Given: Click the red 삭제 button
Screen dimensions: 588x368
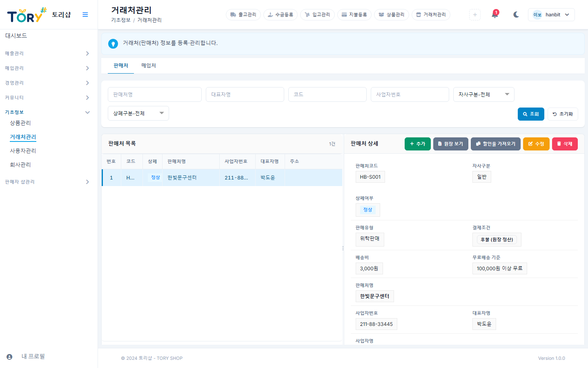Looking at the screenshot, I should click(x=565, y=144).
